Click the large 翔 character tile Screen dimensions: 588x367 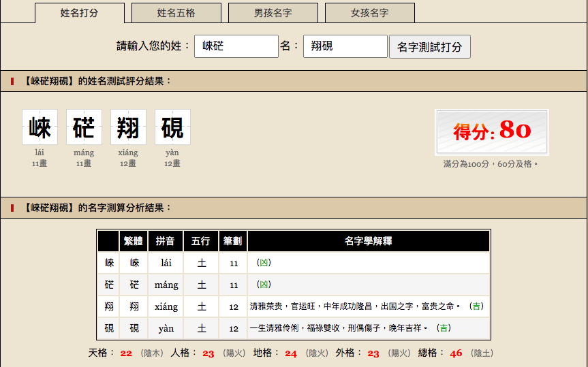(128, 127)
